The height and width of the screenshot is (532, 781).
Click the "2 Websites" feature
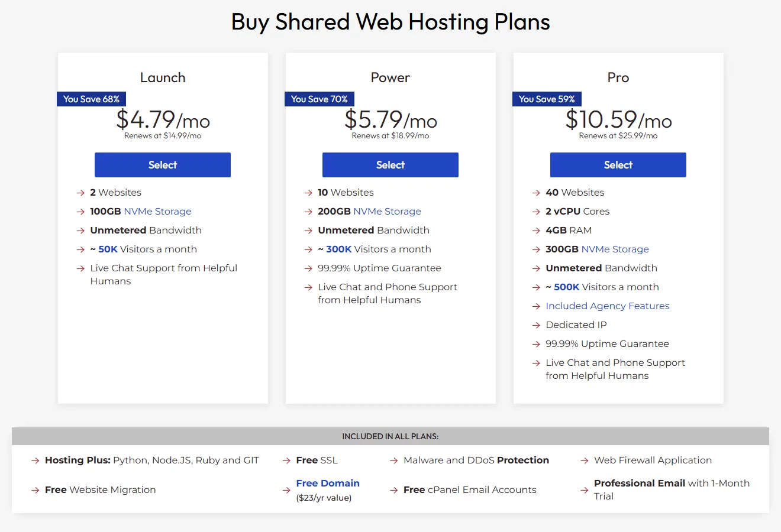(x=115, y=192)
